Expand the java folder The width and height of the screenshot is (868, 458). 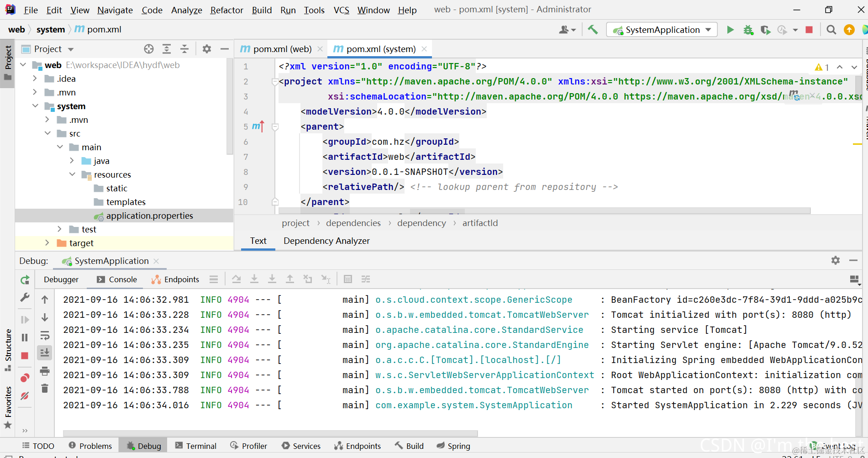[x=72, y=161]
